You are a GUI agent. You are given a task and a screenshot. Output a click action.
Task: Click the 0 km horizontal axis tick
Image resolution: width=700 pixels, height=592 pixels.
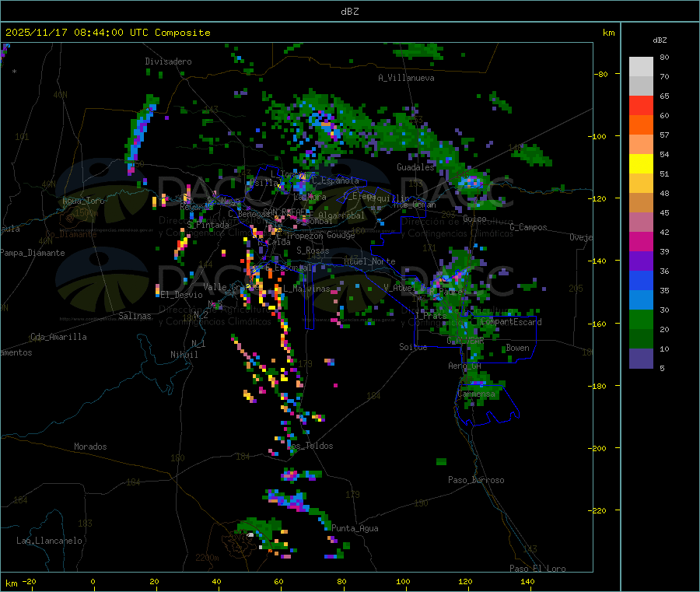coord(93,581)
